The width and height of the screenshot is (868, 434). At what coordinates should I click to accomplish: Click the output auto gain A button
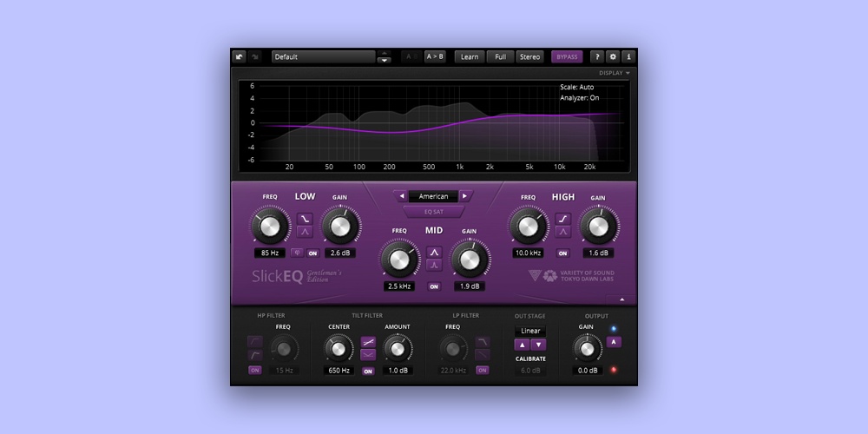[x=614, y=342]
